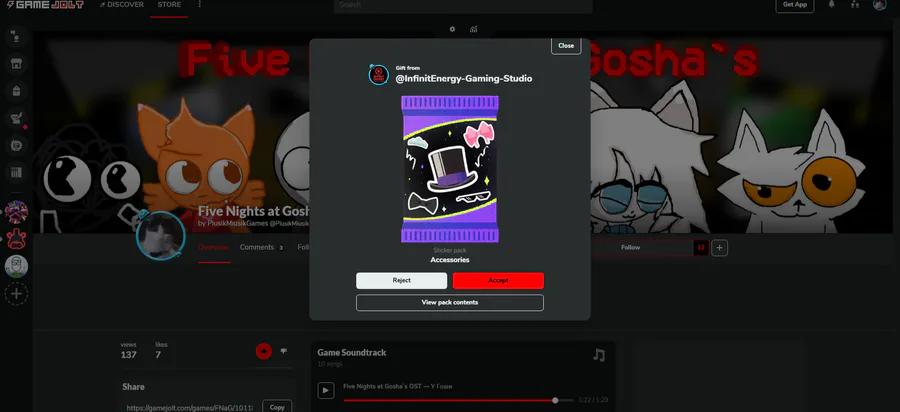Open the user account avatar menu
The width and height of the screenshot is (900, 412).
[x=879, y=5]
